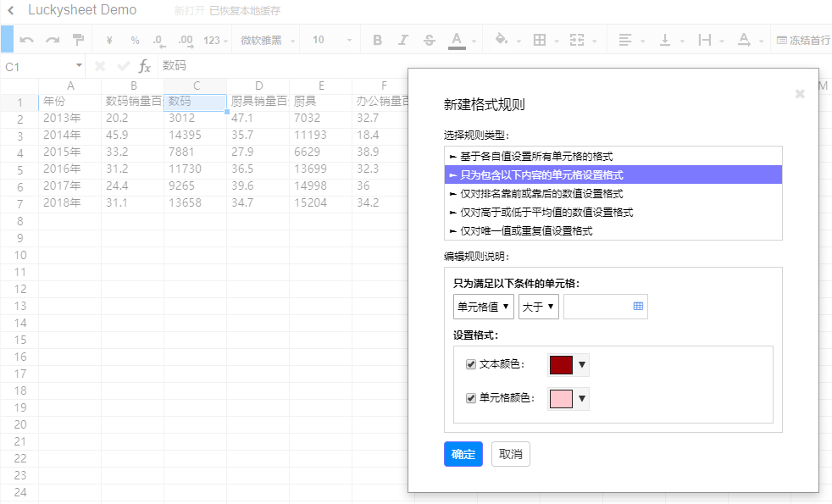Click the Undo icon
Image resolution: width=832 pixels, height=504 pixels.
(x=26, y=39)
